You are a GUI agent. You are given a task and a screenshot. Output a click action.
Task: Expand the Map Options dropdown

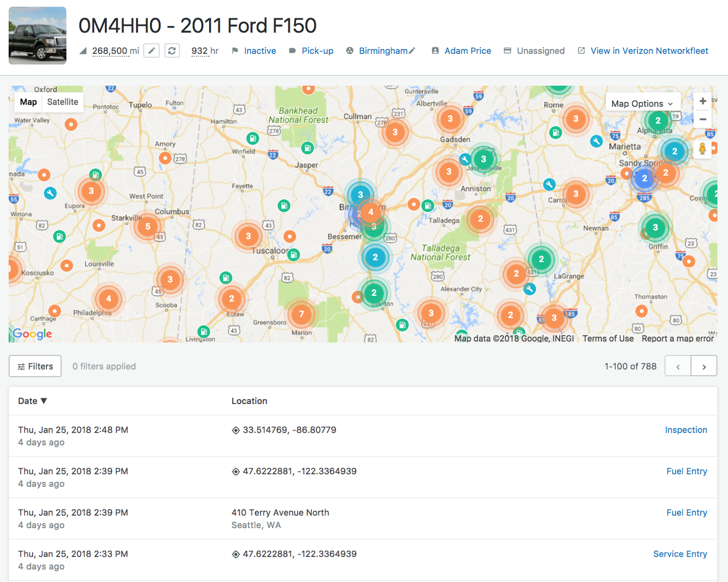(642, 103)
